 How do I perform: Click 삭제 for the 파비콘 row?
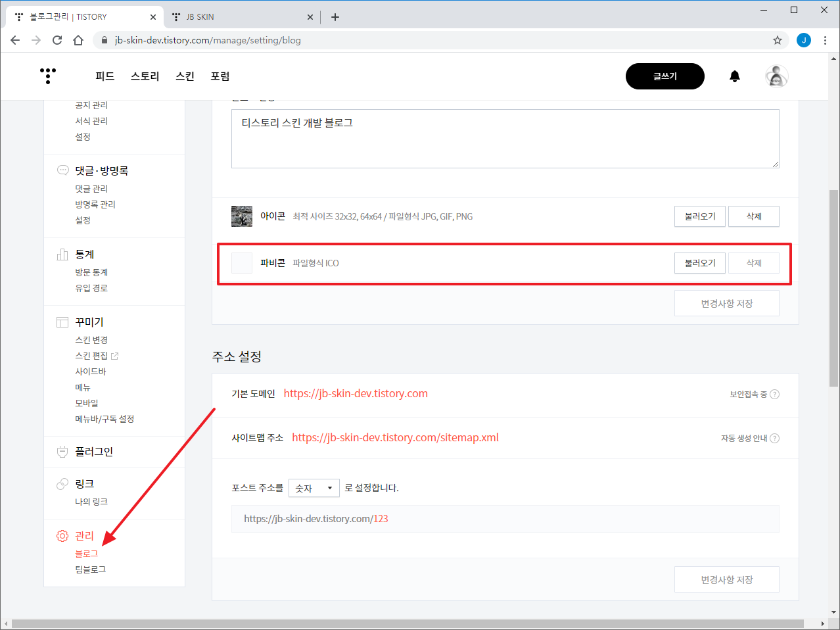(754, 263)
